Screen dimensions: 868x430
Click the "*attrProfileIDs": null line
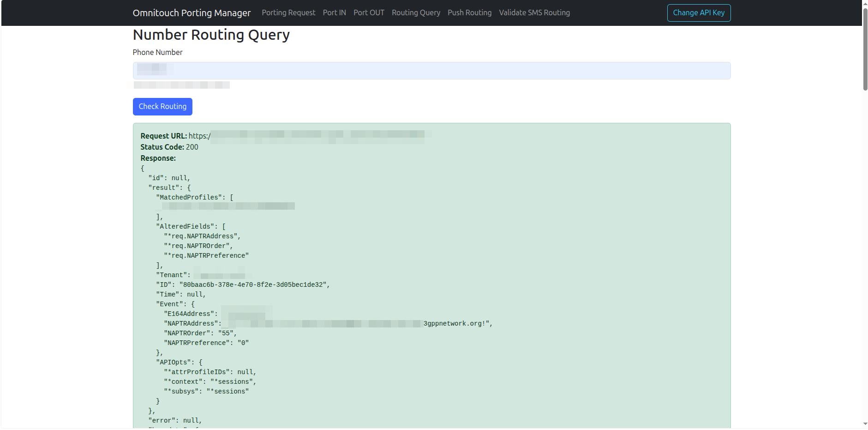[210, 372]
